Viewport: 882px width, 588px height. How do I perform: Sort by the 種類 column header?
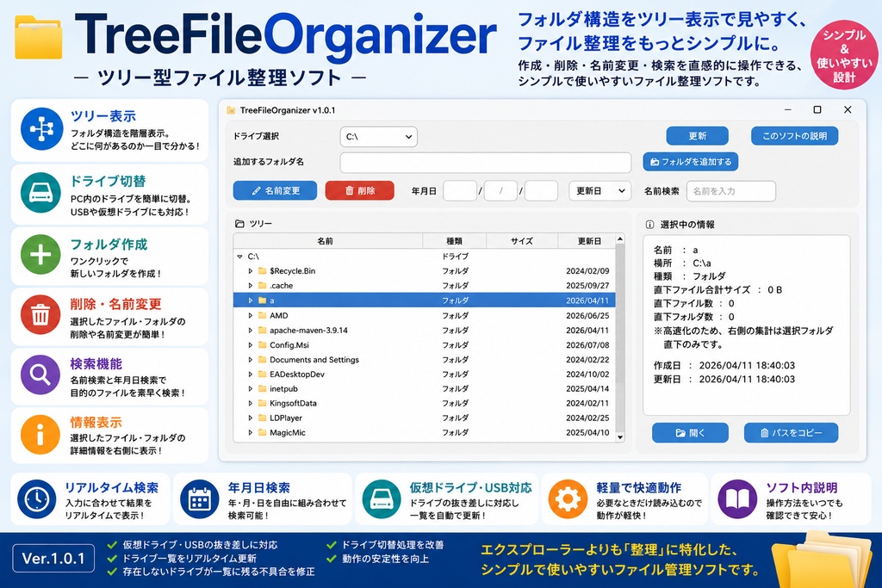tap(455, 241)
